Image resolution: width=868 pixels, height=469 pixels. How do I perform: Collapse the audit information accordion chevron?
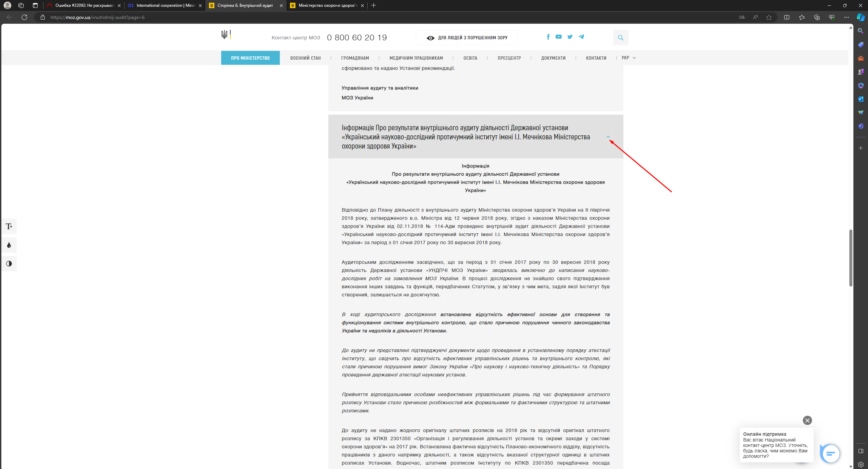click(x=608, y=137)
